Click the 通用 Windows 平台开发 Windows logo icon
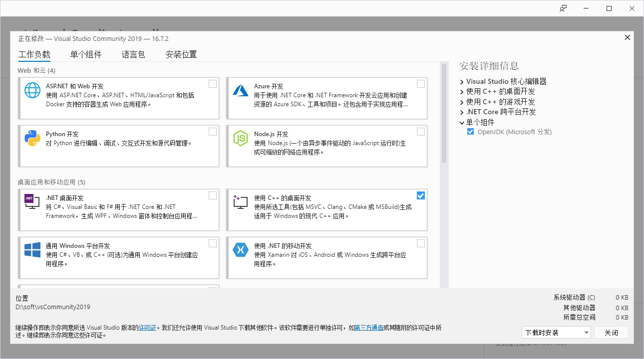The height and width of the screenshot is (359, 644). (x=32, y=249)
